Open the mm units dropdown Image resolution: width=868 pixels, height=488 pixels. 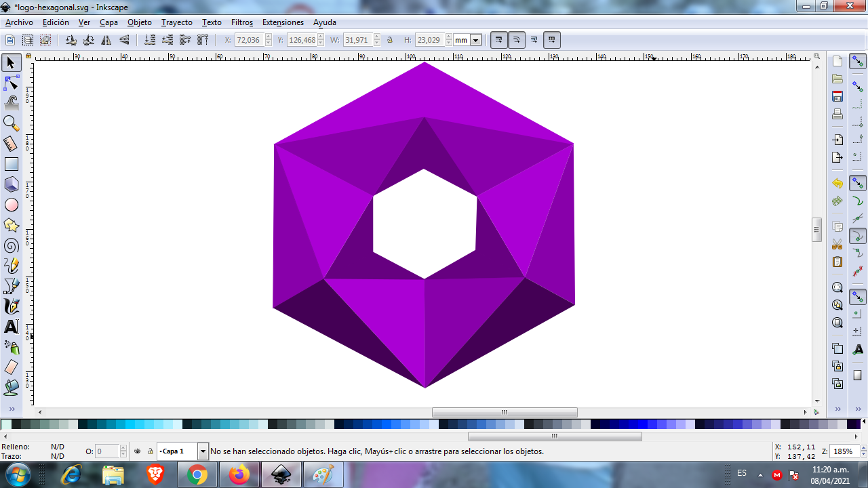(x=476, y=40)
